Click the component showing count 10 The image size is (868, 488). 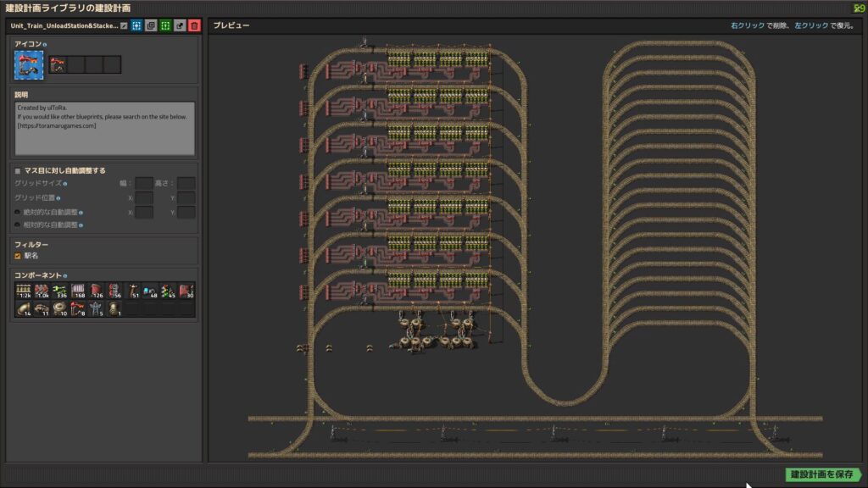60,308
